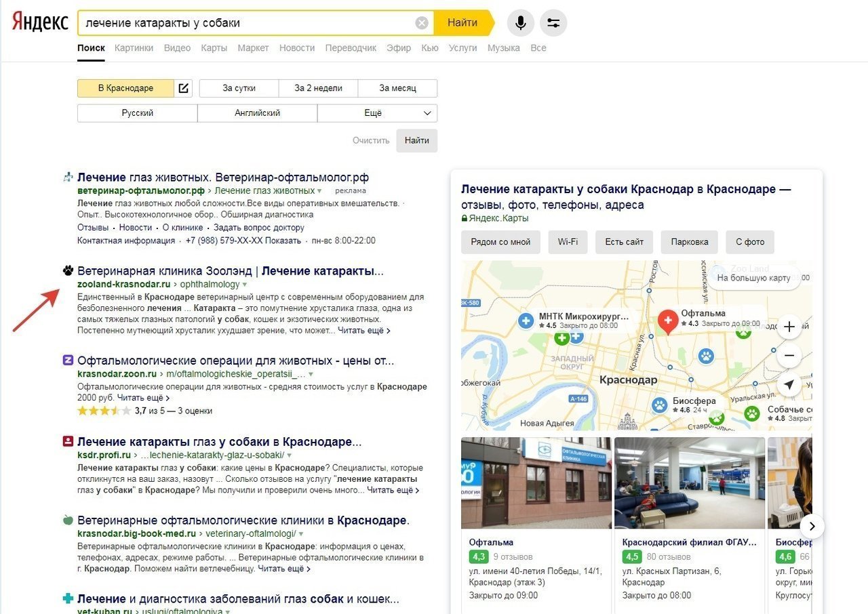Screen dimensions: 868x614
Task: Toggle the Есть сайт map filter
Action: (x=624, y=242)
